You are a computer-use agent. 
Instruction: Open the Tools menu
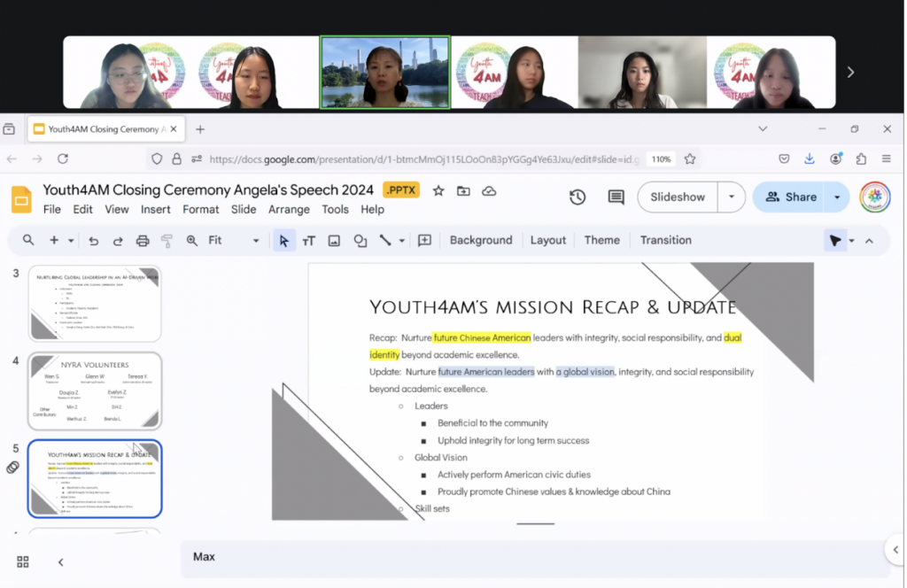[x=335, y=209]
